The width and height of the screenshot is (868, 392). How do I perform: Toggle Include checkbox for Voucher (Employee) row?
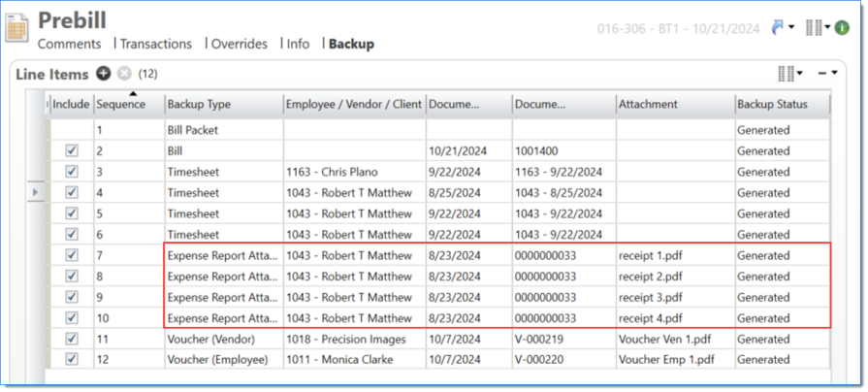click(71, 359)
